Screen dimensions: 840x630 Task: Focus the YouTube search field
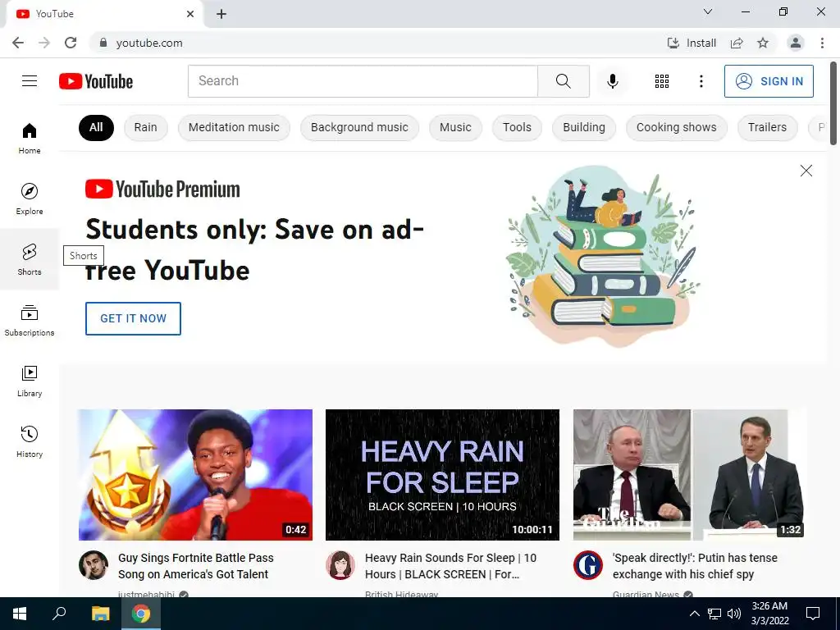(363, 81)
